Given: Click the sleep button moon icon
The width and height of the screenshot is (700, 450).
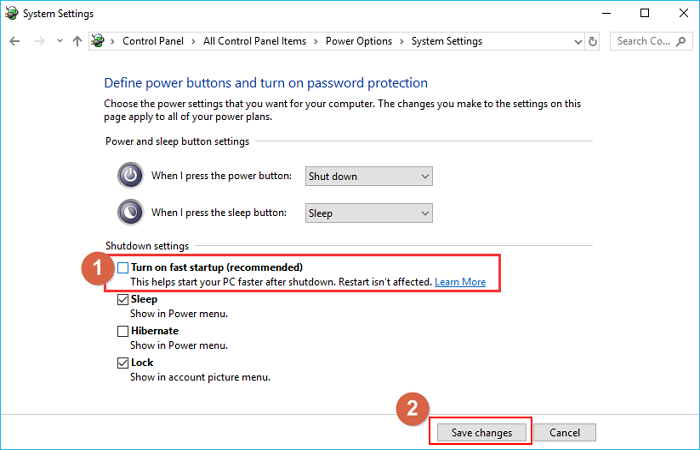Looking at the screenshot, I should coord(130,213).
